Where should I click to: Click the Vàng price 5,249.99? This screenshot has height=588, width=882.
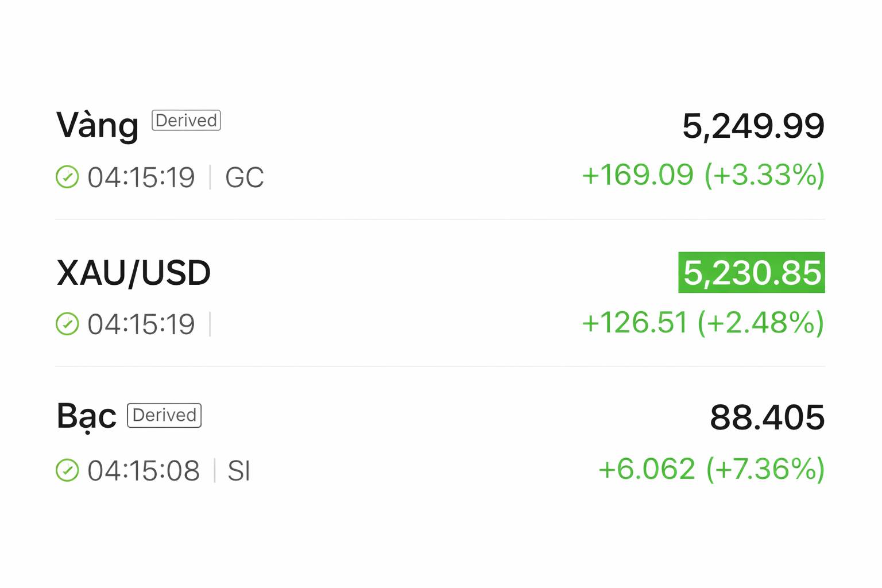click(x=753, y=126)
